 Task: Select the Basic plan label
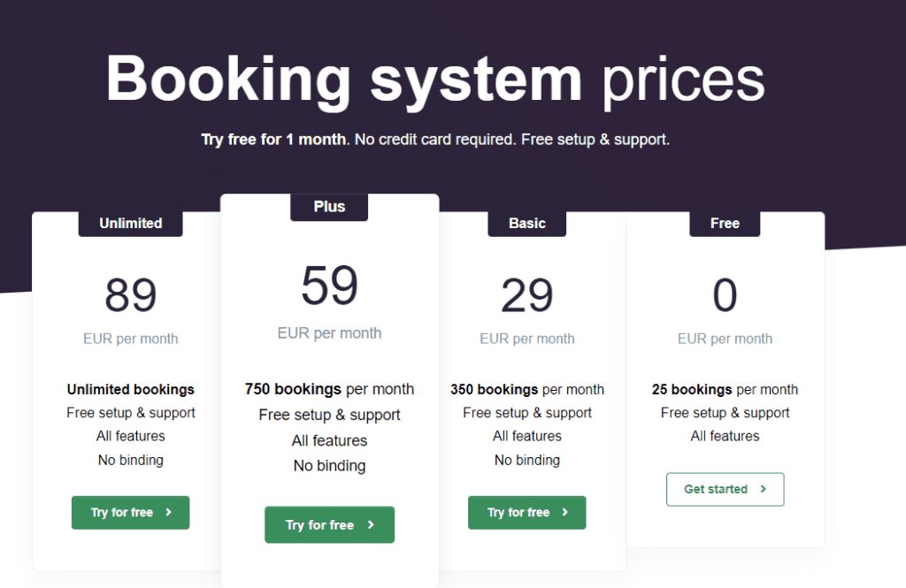click(x=527, y=223)
